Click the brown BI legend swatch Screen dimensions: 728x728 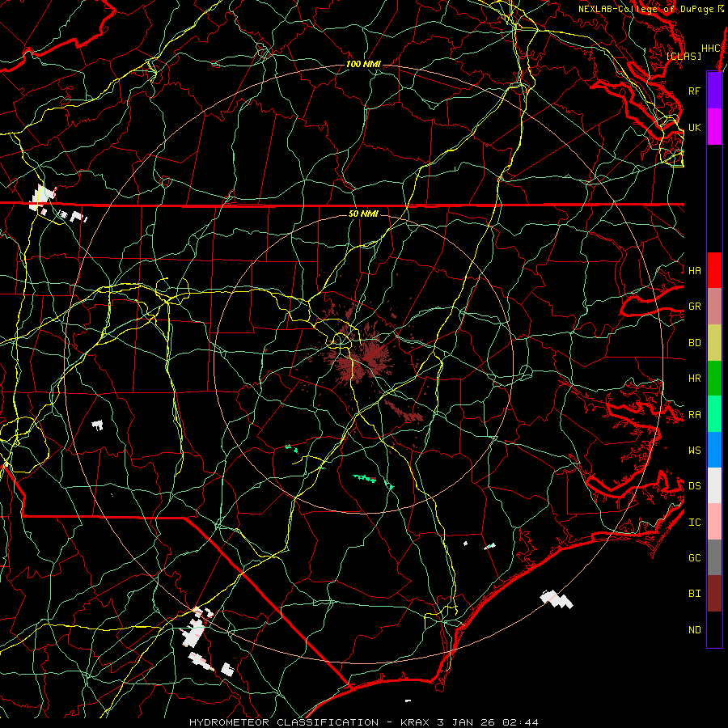tap(714, 594)
